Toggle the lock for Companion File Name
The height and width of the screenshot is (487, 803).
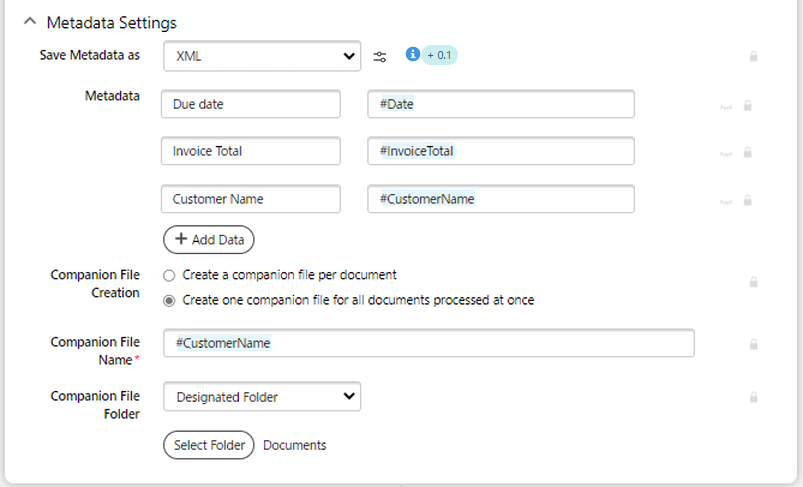coord(753,344)
